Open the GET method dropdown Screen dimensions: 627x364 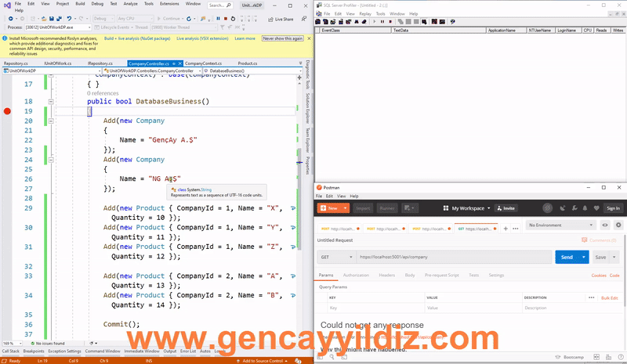tap(335, 257)
